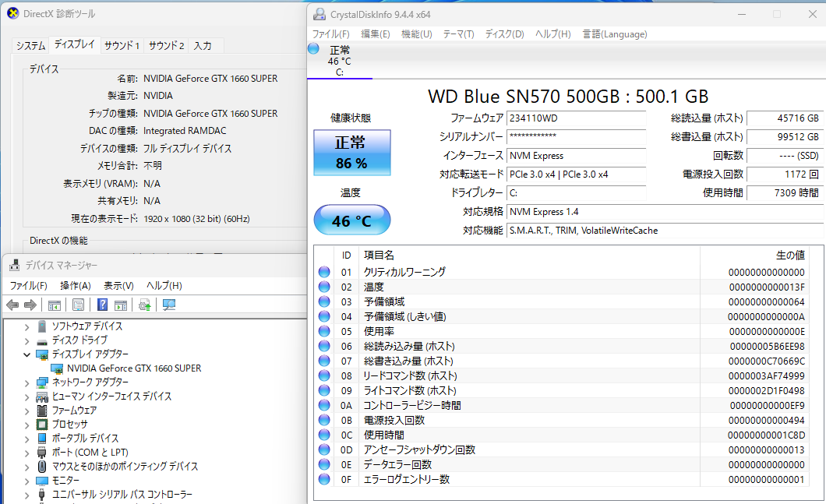This screenshot has width=826, height=504.
Task: Expand ディスク ドライブ node
Action: pos(26,340)
